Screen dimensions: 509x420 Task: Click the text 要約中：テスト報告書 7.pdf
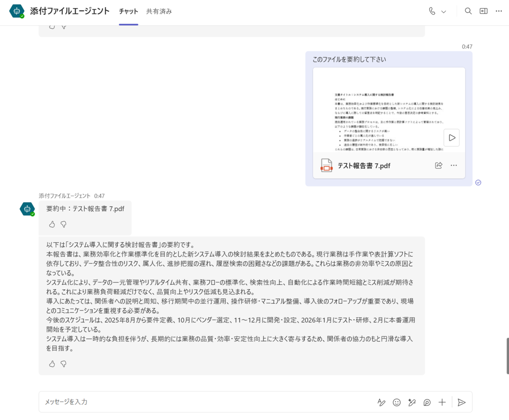point(85,209)
